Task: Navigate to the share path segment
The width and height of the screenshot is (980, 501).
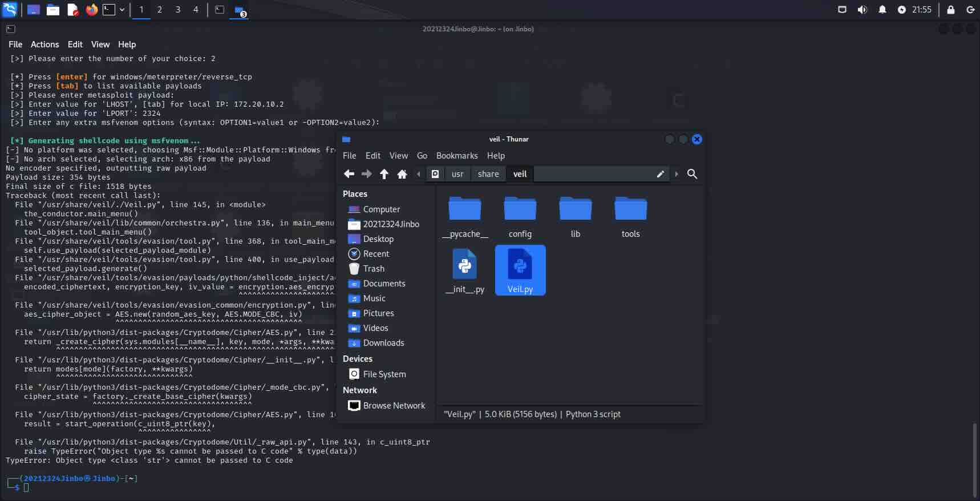Action: click(x=488, y=174)
